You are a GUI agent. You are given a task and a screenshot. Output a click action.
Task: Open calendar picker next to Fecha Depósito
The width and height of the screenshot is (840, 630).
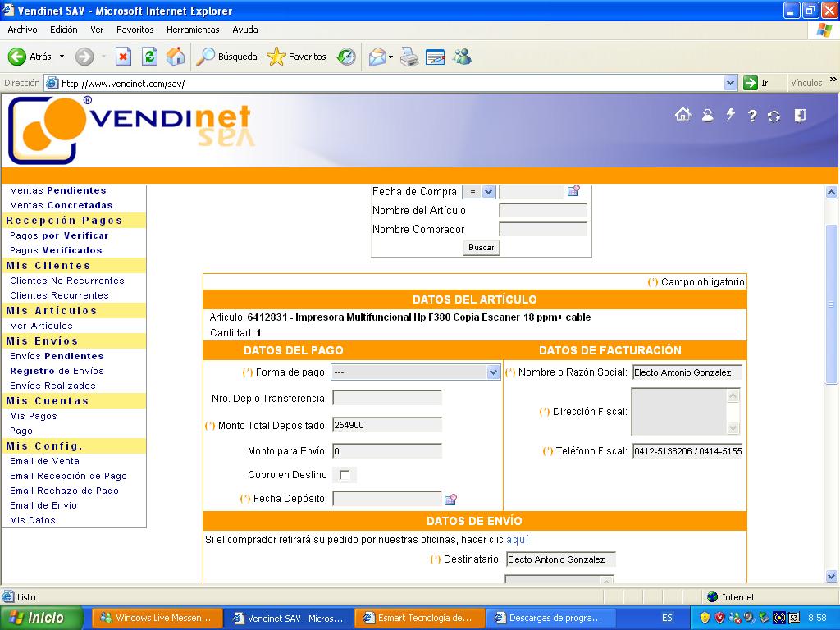(450, 500)
